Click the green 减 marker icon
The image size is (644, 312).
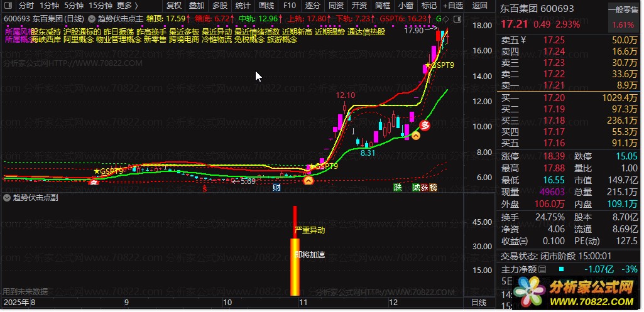(416, 188)
